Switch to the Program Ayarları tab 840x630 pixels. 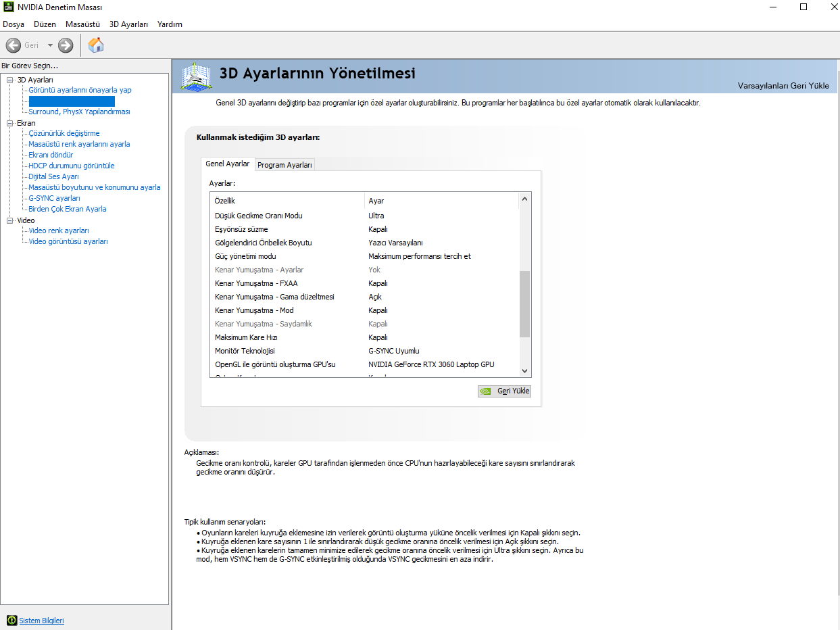pos(285,165)
